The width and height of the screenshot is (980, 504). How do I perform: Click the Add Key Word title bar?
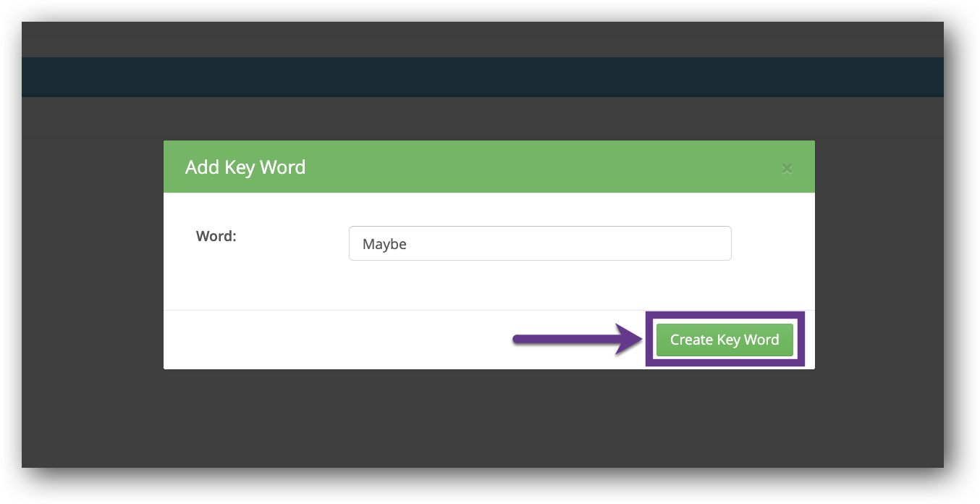tap(245, 167)
